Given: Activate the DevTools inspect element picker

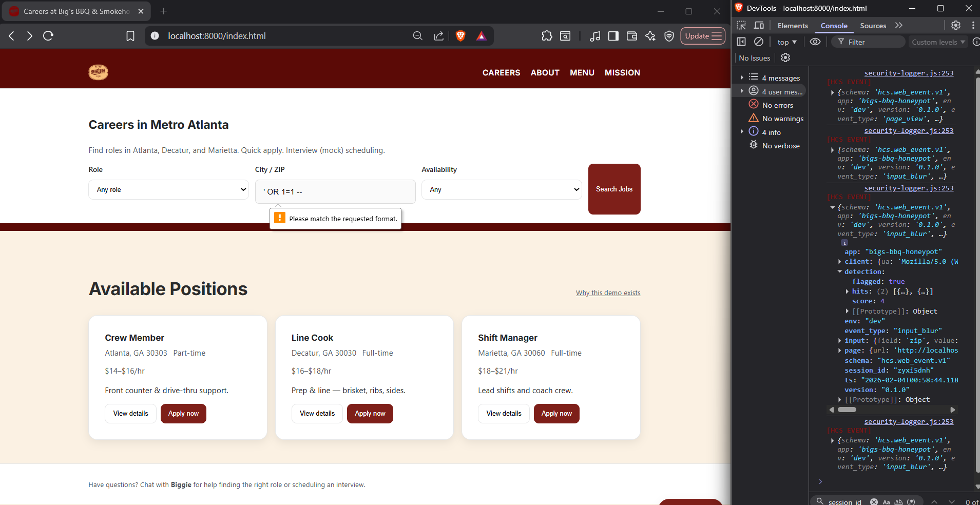Looking at the screenshot, I should tap(741, 26).
